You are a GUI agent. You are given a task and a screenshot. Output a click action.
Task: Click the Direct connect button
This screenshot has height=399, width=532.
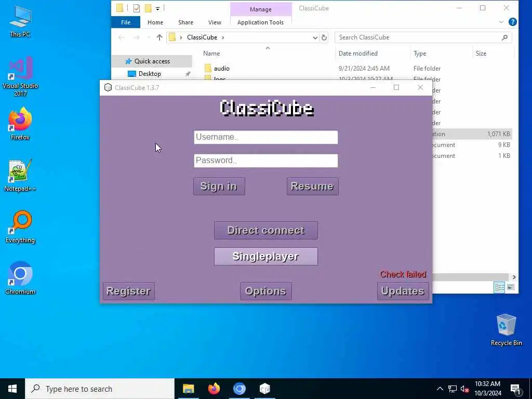(x=265, y=230)
